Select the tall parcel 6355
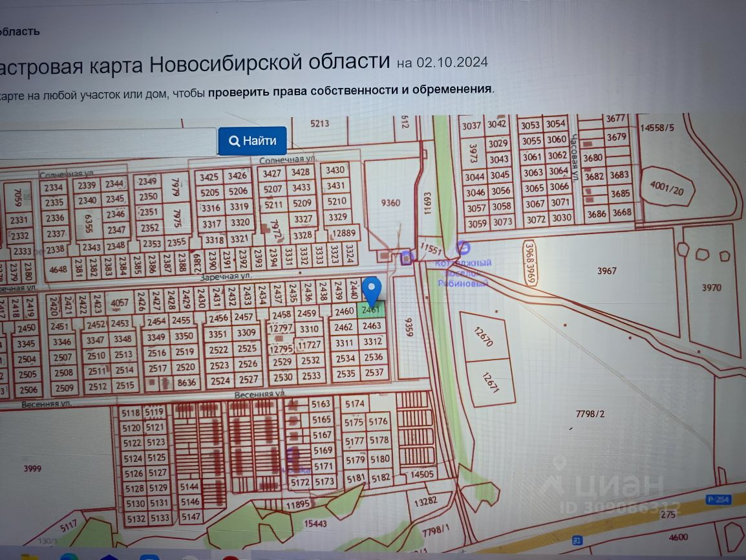Screen dimensions: 746x560 pyautogui.click(x=89, y=223)
